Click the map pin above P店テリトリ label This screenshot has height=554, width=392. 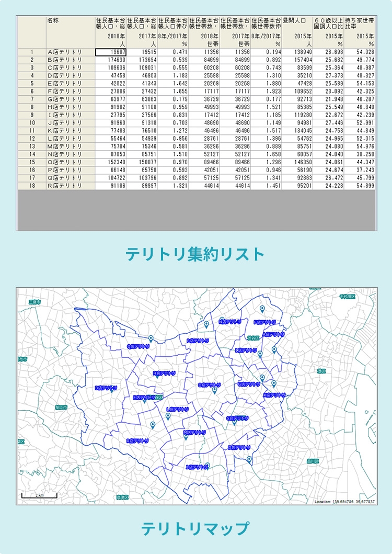206,324
